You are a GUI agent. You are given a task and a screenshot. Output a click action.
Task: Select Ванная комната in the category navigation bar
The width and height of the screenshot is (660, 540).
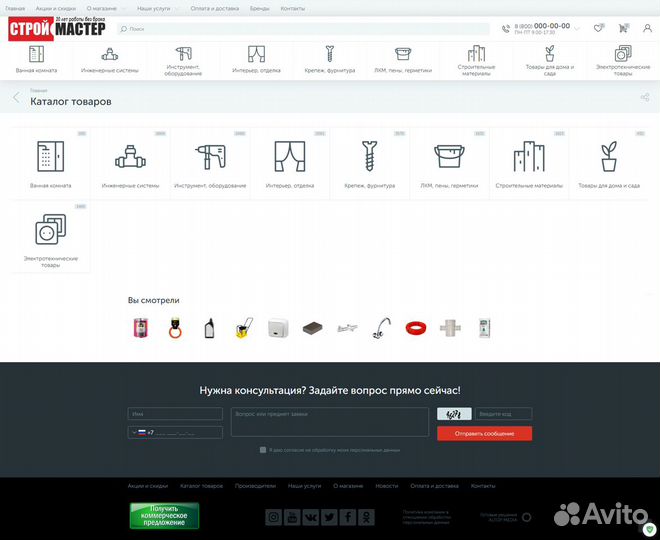[x=36, y=60]
